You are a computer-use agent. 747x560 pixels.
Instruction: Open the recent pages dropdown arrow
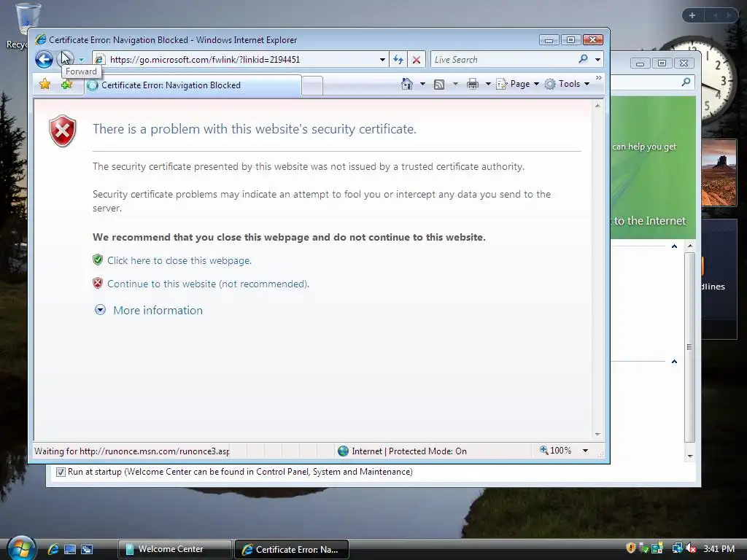point(82,60)
